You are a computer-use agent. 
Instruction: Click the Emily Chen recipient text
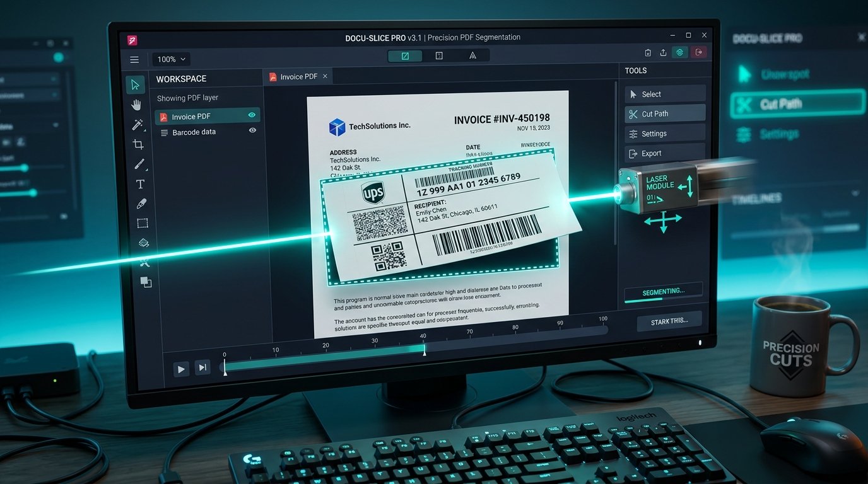431,212
